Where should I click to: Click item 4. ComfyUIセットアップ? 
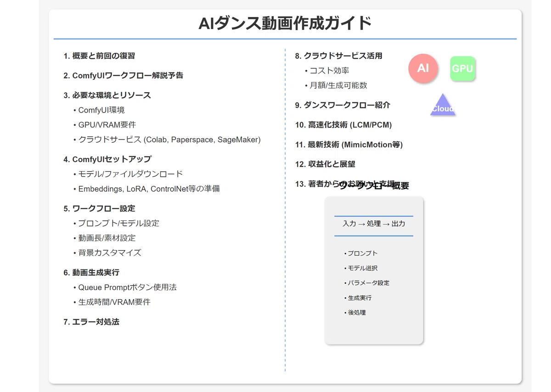[x=107, y=159]
